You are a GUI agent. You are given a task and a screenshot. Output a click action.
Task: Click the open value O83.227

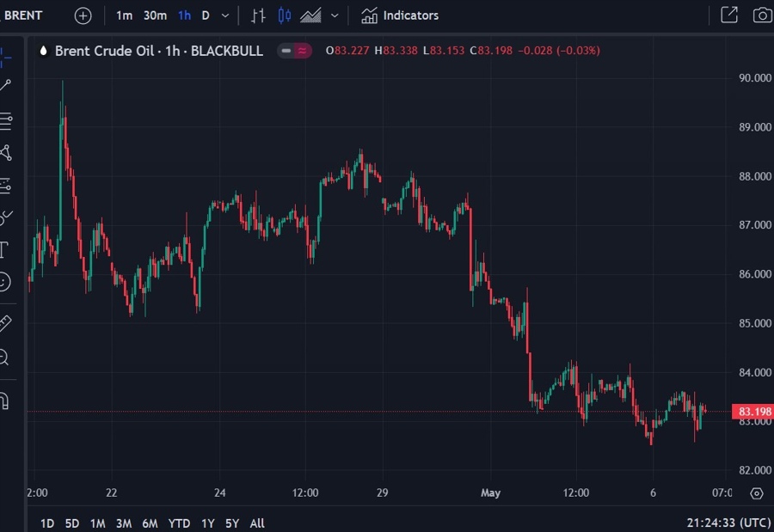coord(347,51)
